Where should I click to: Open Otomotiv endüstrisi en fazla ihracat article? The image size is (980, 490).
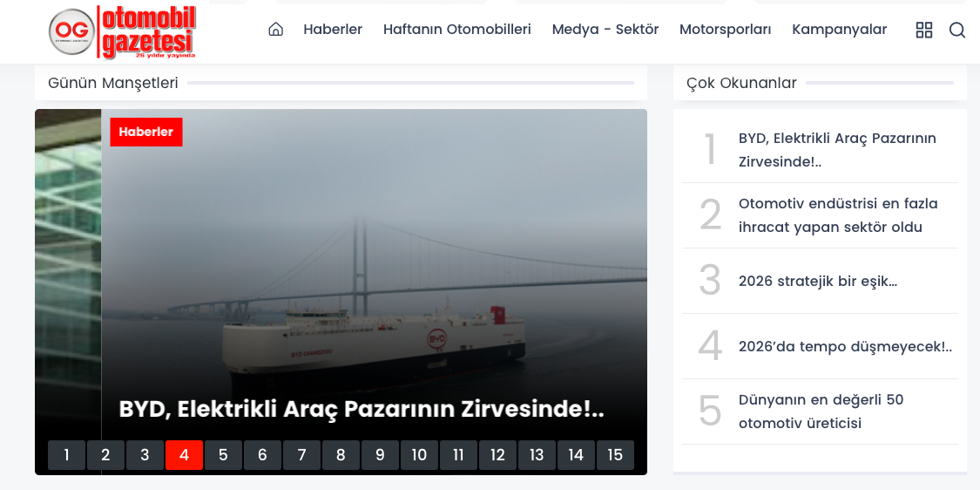point(838,215)
